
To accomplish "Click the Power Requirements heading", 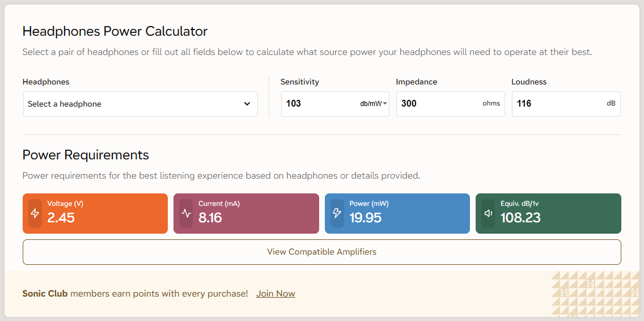I will 86,155.
